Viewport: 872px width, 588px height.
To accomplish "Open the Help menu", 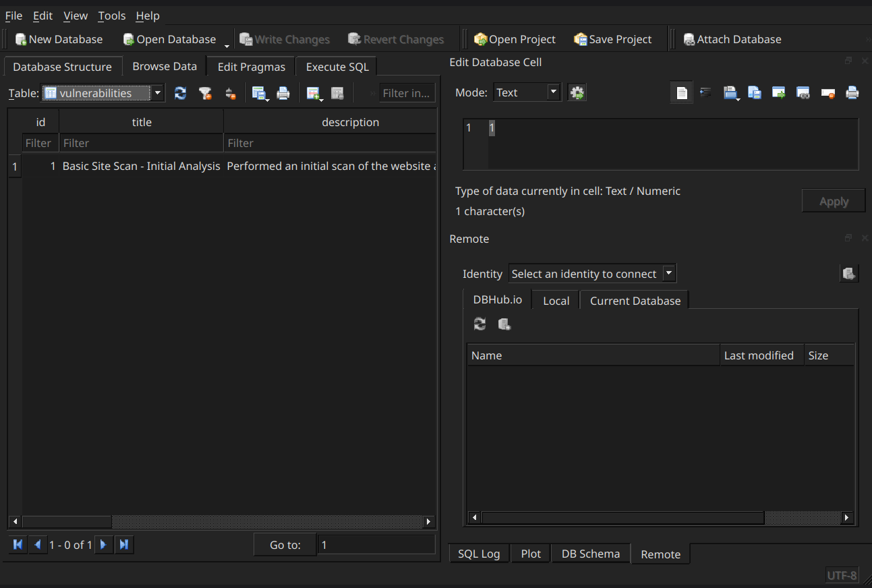I will pos(148,16).
